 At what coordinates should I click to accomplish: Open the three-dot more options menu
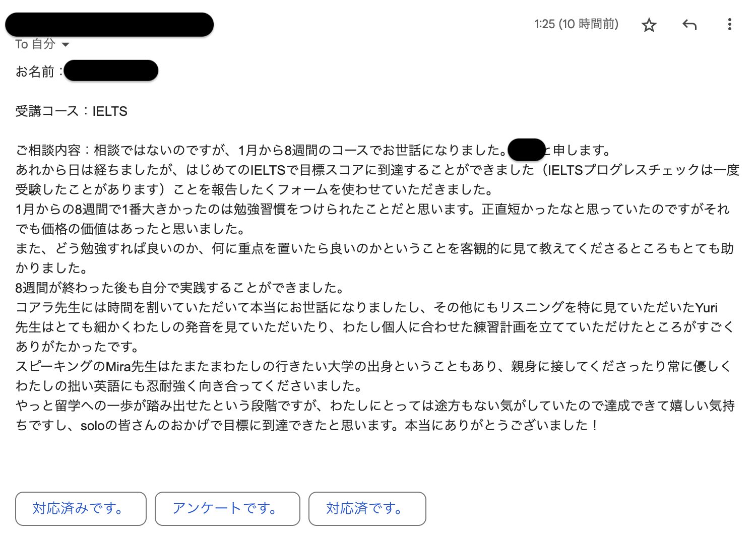pos(729,24)
